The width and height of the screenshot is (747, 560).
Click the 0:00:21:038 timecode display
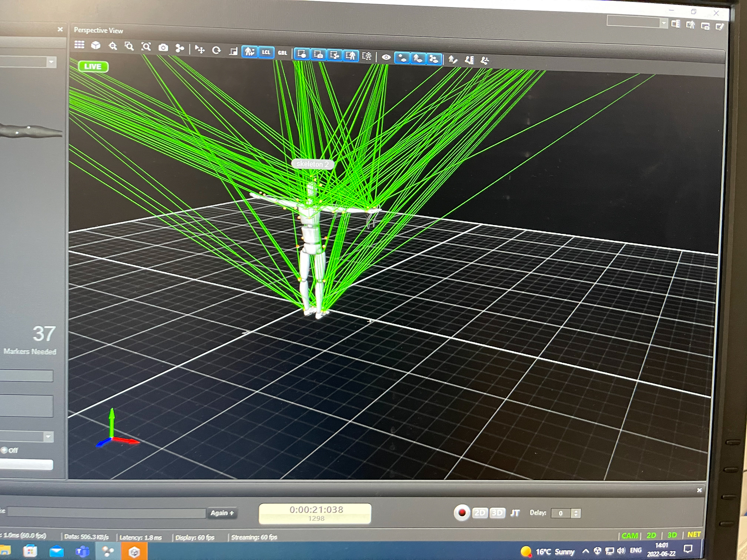[315, 513]
